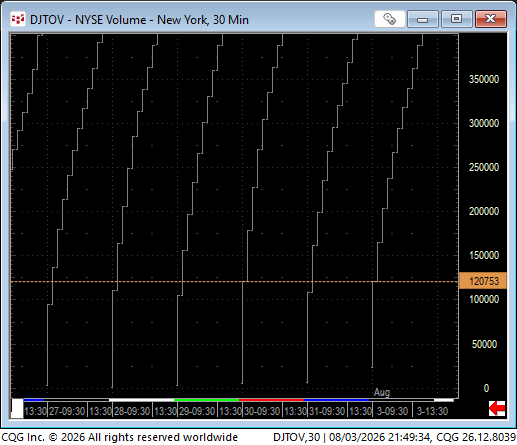
Task: Click the 27-09:30 time axis label
Action: tap(67, 411)
